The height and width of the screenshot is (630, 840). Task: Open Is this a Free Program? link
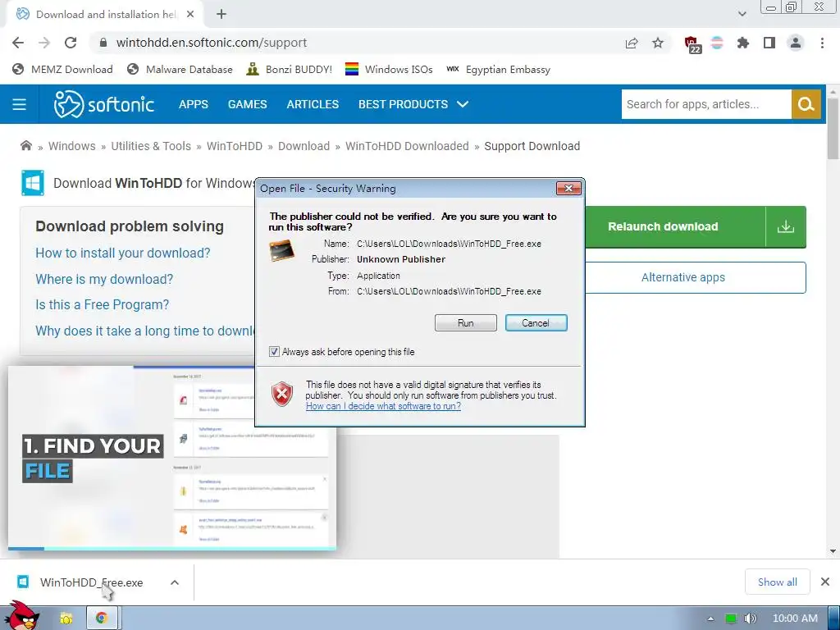click(102, 305)
